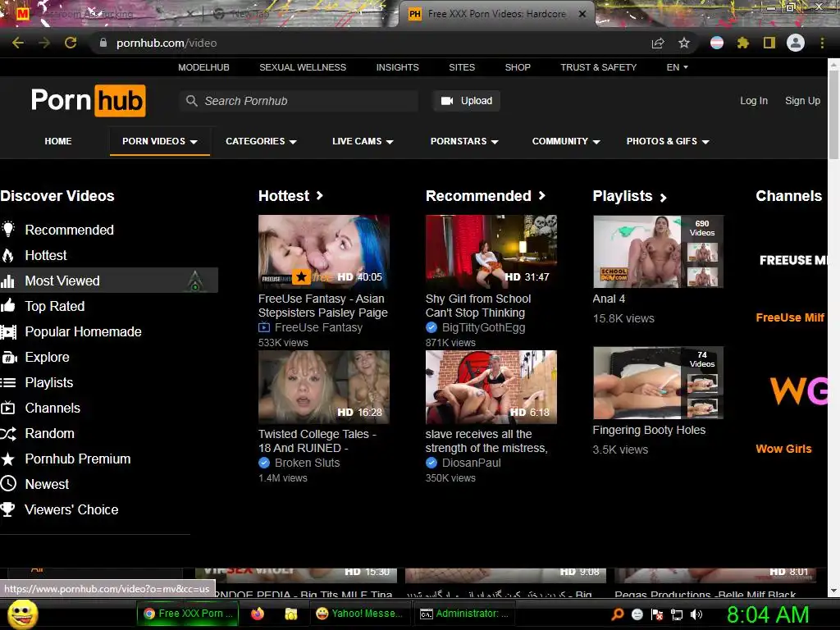
Task: Expand the EN language dropdown
Action: coord(677,67)
